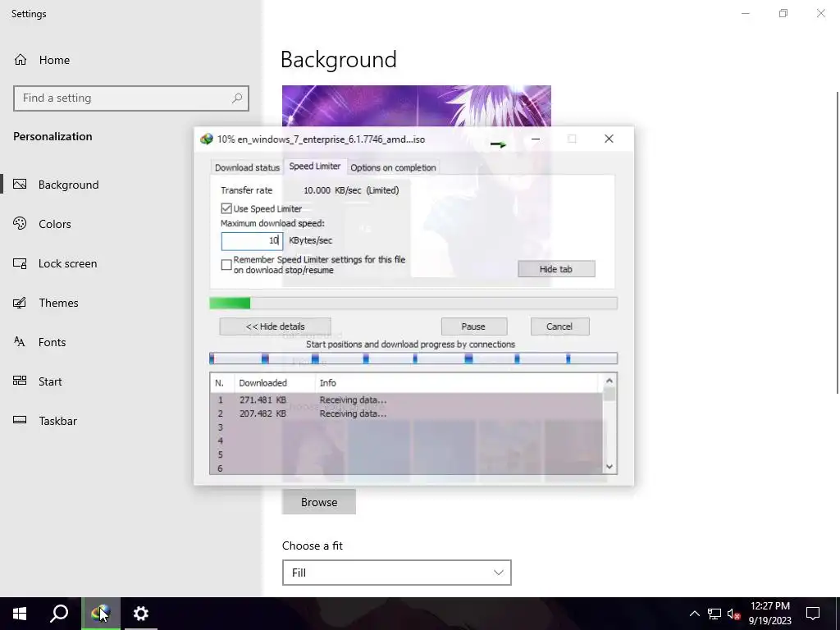The height and width of the screenshot is (630, 840).
Task: Click the Info column header
Action: click(x=456, y=383)
